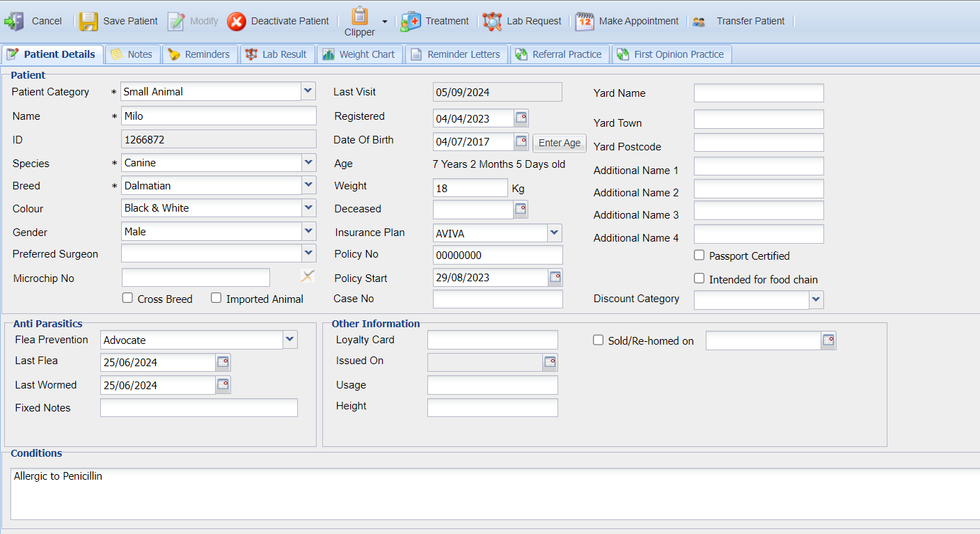980x534 pixels.
Task: Enable the Passport Certified checkbox
Action: click(x=700, y=256)
